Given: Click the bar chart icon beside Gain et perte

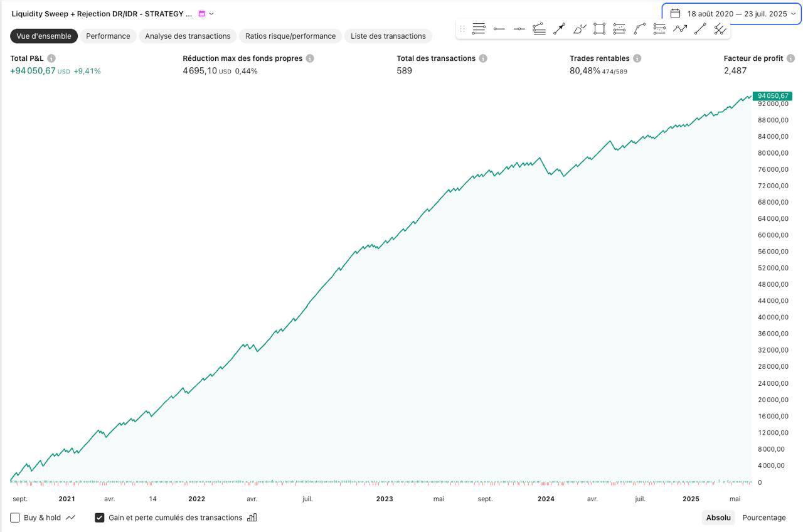Looking at the screenshot, I should (252, 518).
